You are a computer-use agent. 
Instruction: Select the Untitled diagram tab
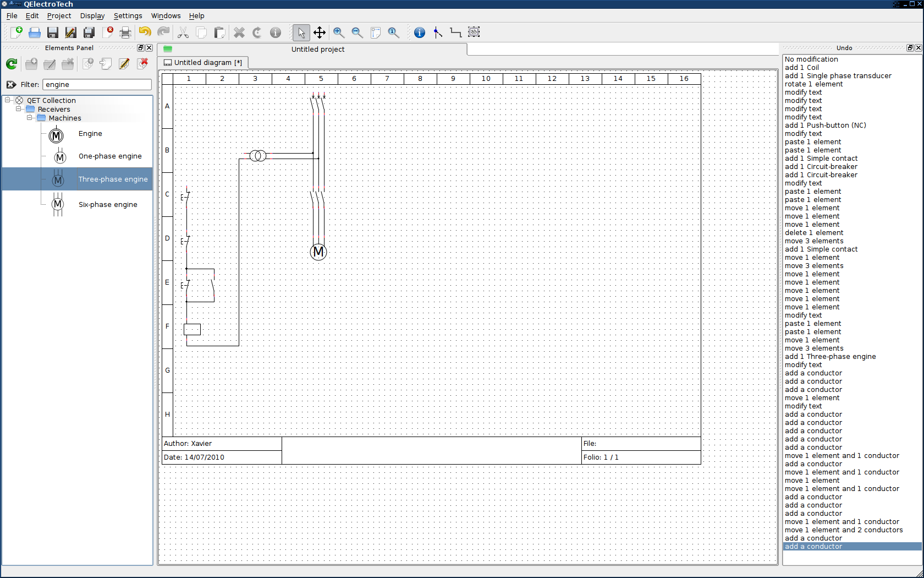tap(203, 63)
